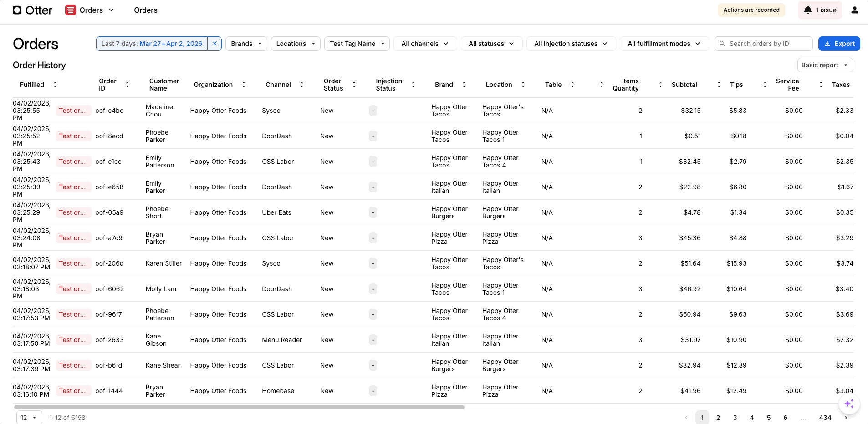The image size is (868, 424).
Task: Select the Orders title in the top navigation
Action: [145, 10]
